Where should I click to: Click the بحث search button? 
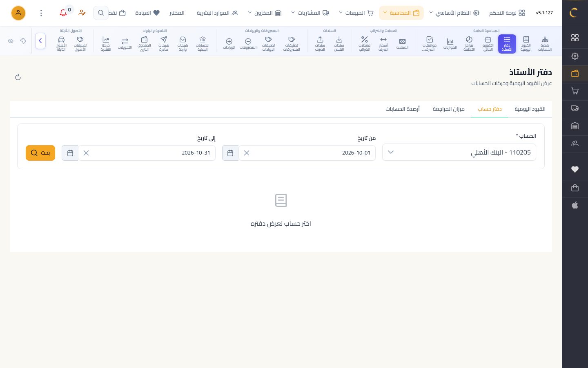(x=40, y=153)
